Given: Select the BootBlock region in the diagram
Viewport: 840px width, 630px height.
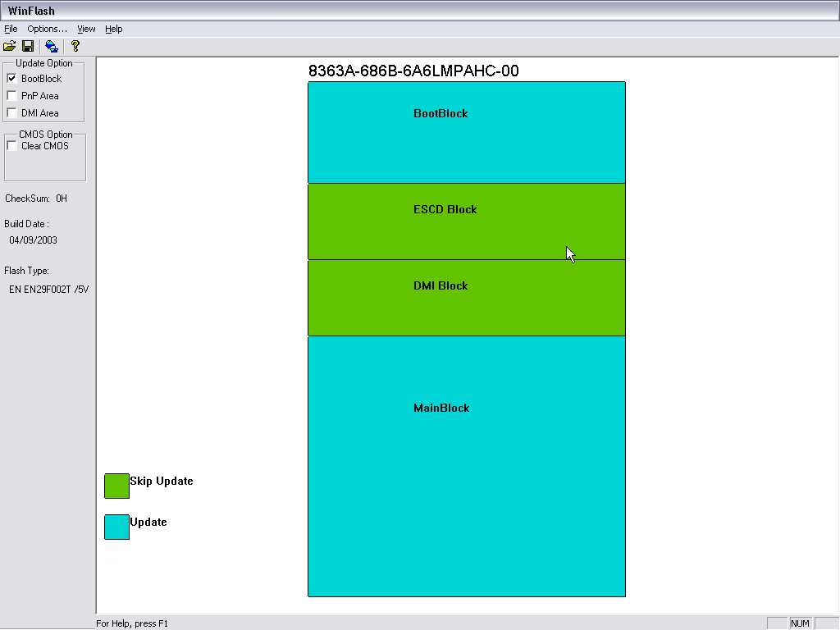Looking at the screenshot, I should pyautogui.click(x=467, y=132).
